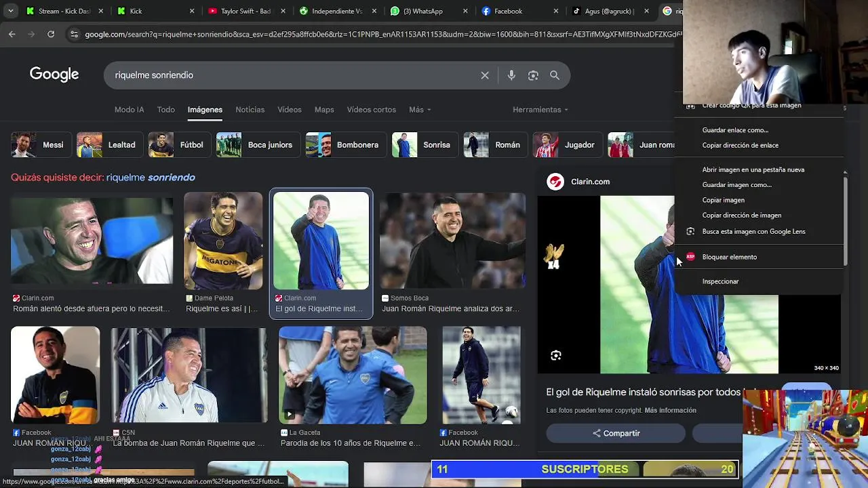This screenshot has width=868, height=488.
Task: View site information icon in address bar
Action: (74, 34)
